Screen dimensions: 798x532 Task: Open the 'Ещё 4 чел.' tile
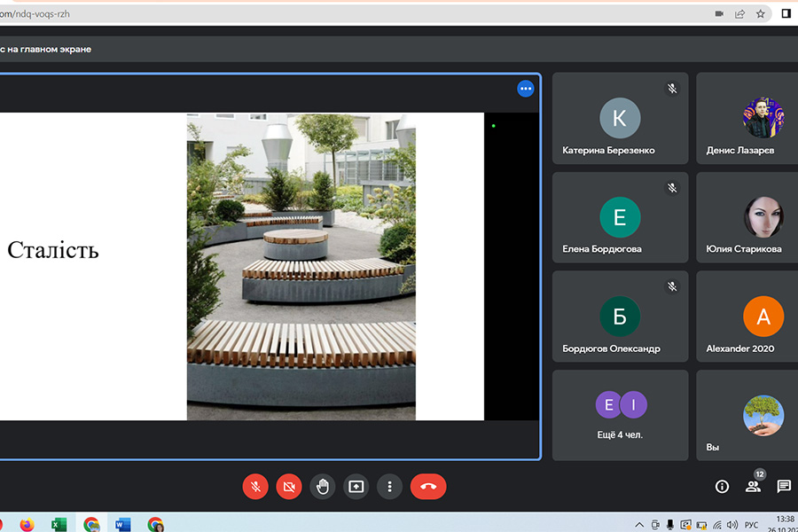(x=620, y=416)
